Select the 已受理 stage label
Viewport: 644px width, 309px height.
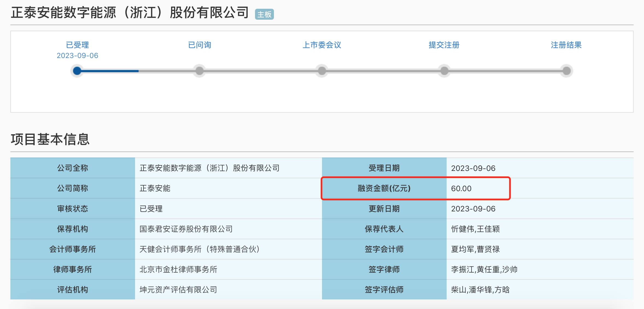click(x=77, y=45)
